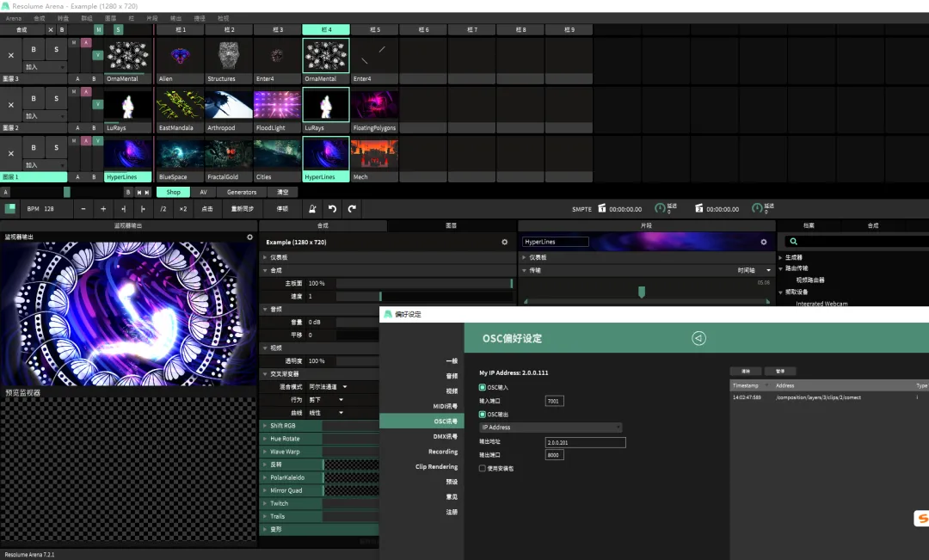Switch to the Generators tab

242,192
